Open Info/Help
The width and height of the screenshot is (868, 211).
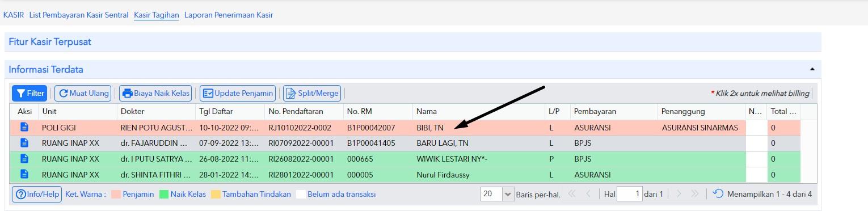point(37,194)
